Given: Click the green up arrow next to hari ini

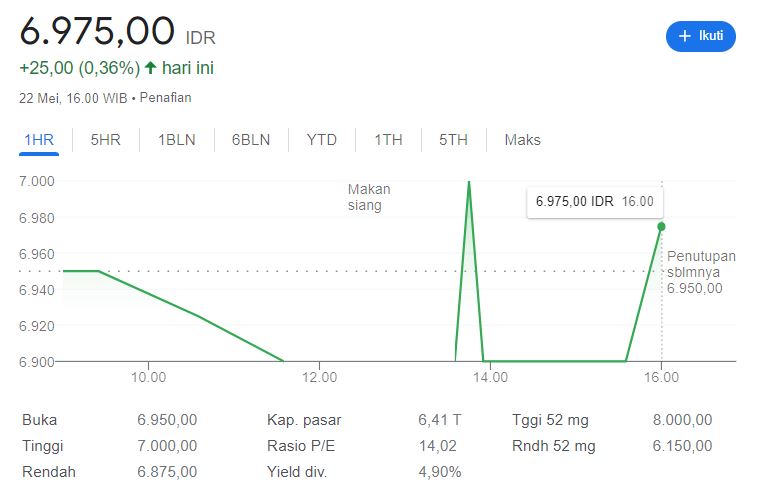Looking at the screenshot, I should [150, 67].
